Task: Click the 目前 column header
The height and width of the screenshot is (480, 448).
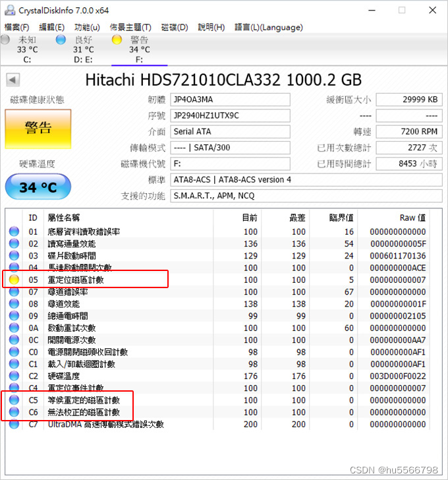Action: point(237,218)
